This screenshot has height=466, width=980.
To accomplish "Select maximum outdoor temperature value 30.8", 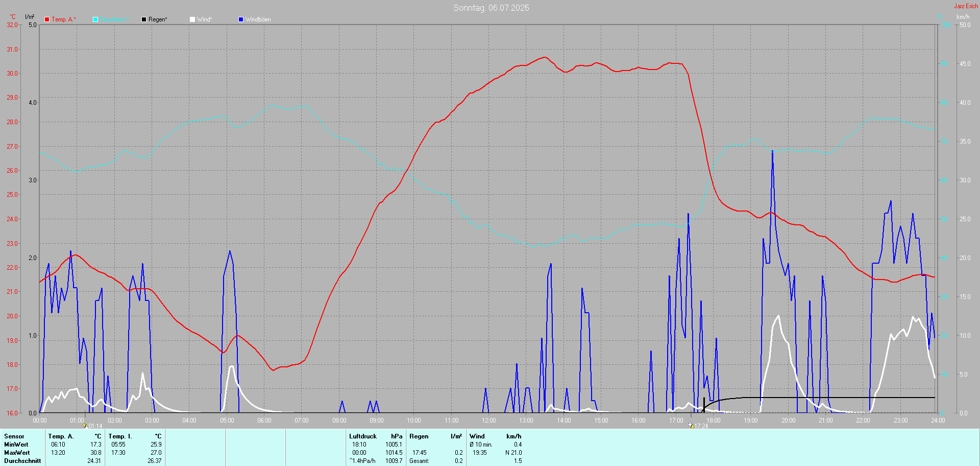I will point(96,453).
